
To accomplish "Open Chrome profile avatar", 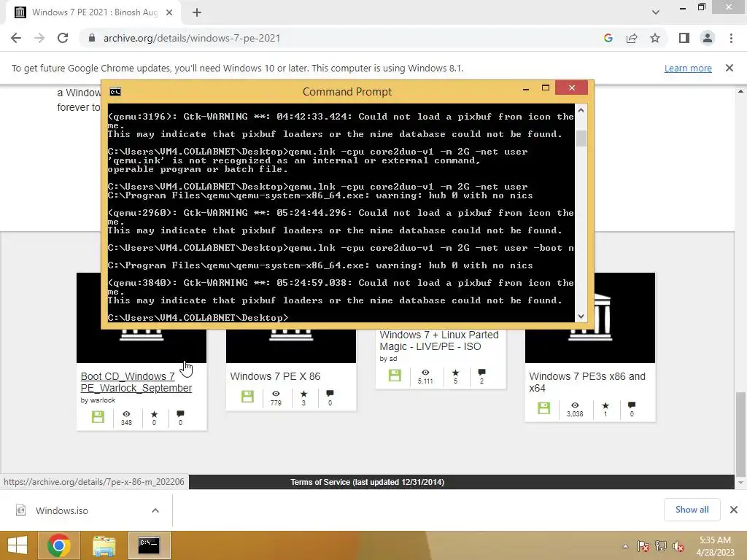I will [708, 38].
